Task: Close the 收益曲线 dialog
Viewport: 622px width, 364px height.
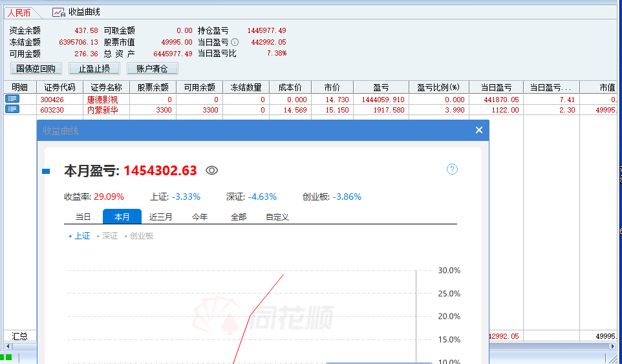Action: point(479,130)
